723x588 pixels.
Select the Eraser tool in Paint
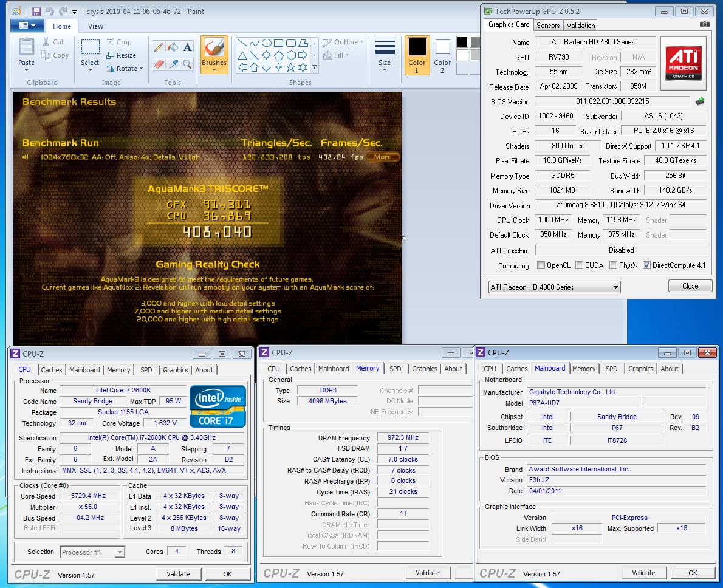point(159,64)
